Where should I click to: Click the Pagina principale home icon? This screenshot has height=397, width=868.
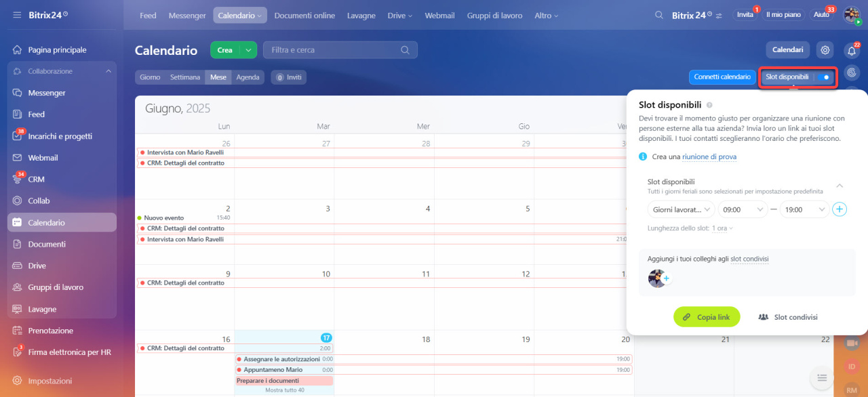[x=18, y=49]
